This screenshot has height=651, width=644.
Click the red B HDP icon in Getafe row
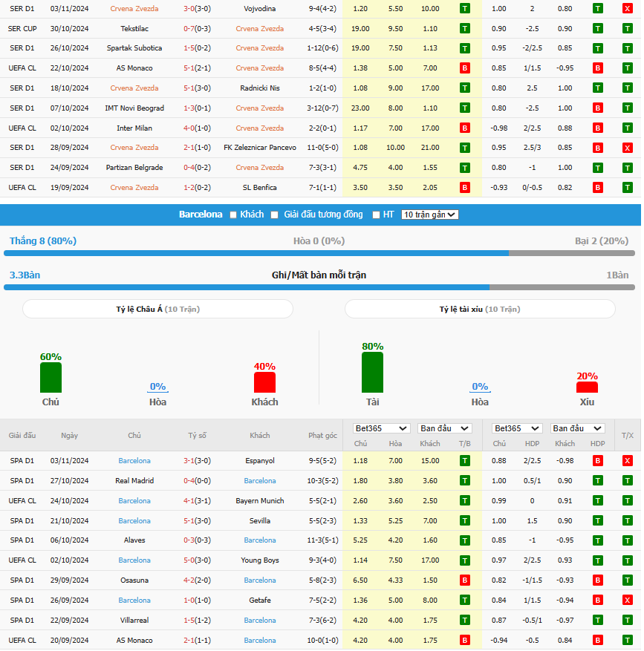click(597, 601)
